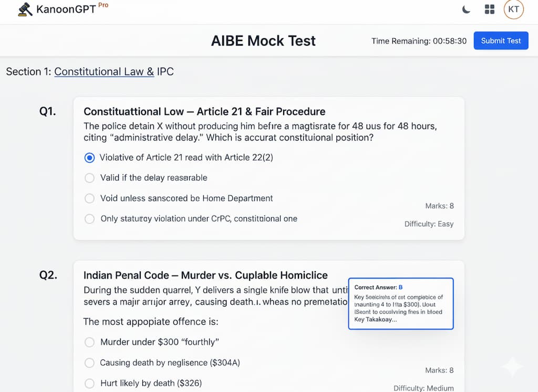The width and height of the screenshot is (538, 392).
Task: Click the Pro badge next to KanoonGPT
Action: coord(103,5)
